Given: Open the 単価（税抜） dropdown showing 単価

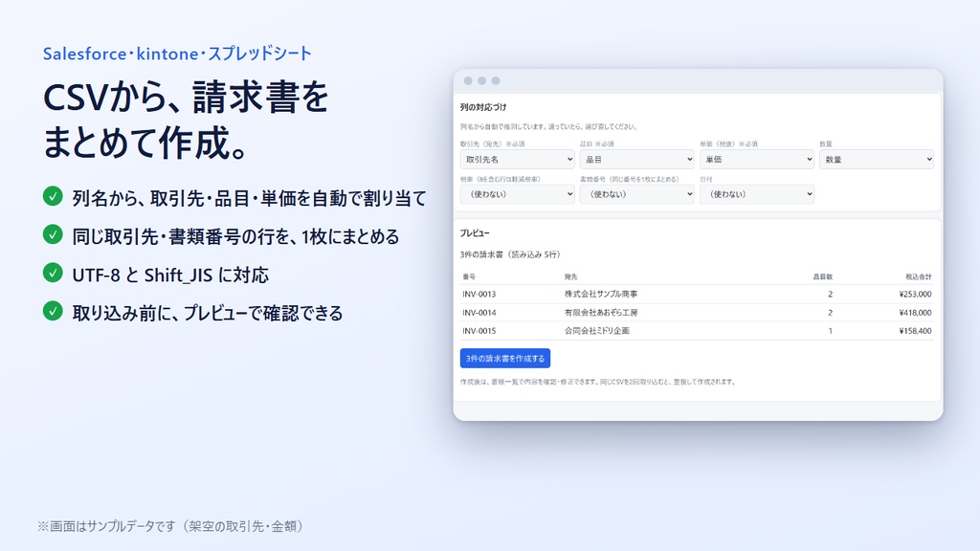Looking at the screenshot, I should (757, 160).
